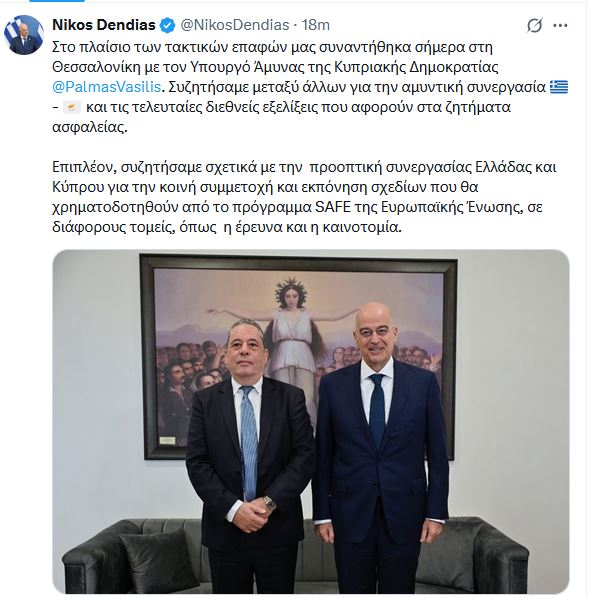
Task: Click the blue verified badge next to Nikos Dendias
Action: click(x=167, y=25)
